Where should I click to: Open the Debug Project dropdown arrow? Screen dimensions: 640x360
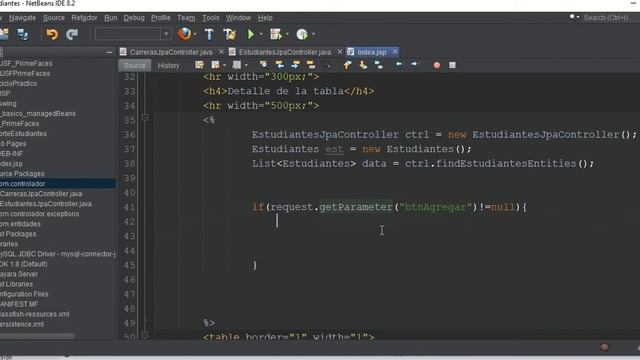point(287,35)
